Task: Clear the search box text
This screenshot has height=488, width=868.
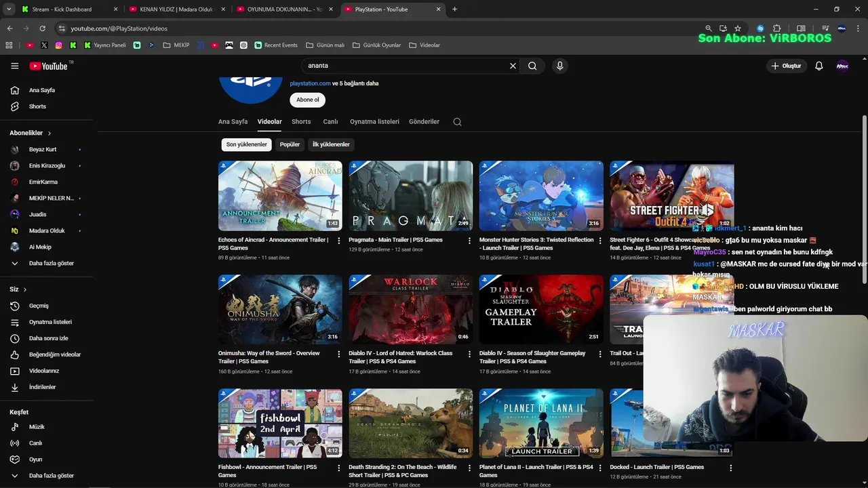Action: pos(513,66)
